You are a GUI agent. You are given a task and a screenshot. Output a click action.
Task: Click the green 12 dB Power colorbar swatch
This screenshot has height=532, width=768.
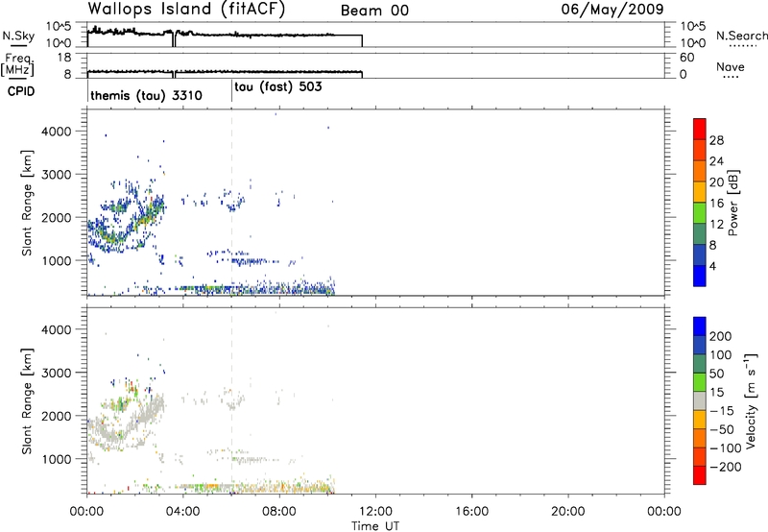[700, 212]
